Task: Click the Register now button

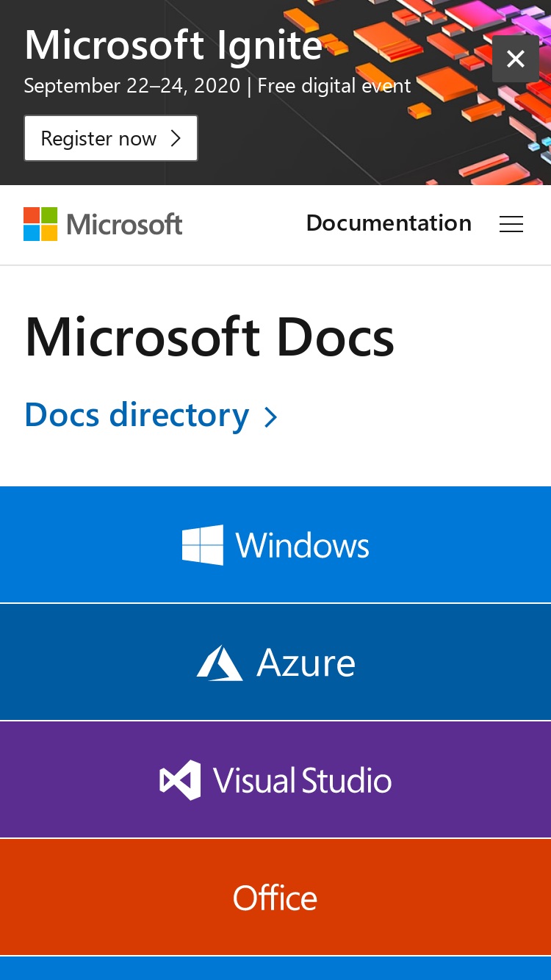Action: [111, 138]
